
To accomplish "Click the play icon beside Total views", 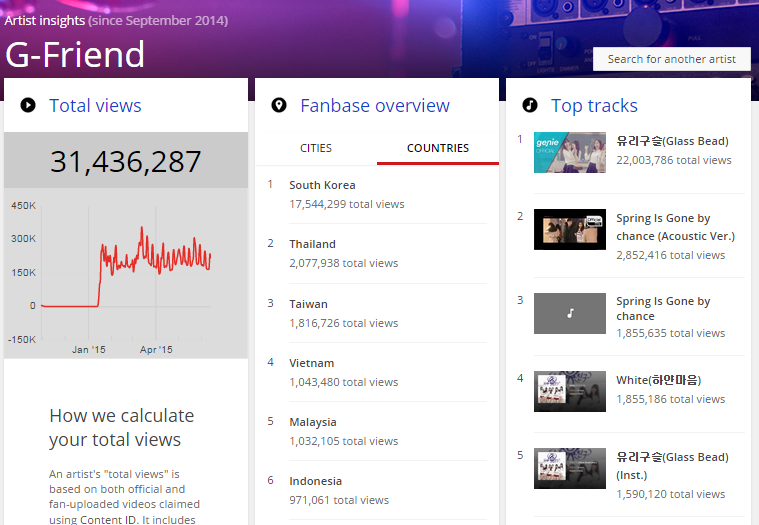I will pos(28,105).
